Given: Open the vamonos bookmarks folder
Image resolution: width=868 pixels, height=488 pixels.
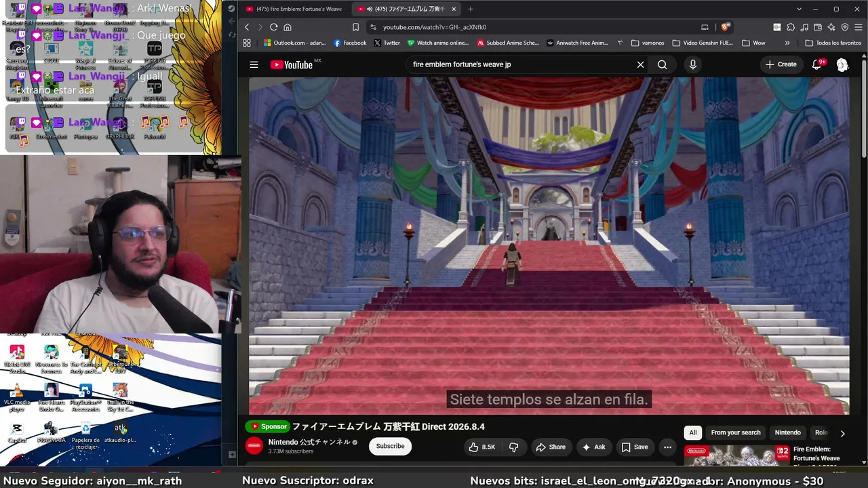Looking at the screenshot, I should tap(648, 43).
